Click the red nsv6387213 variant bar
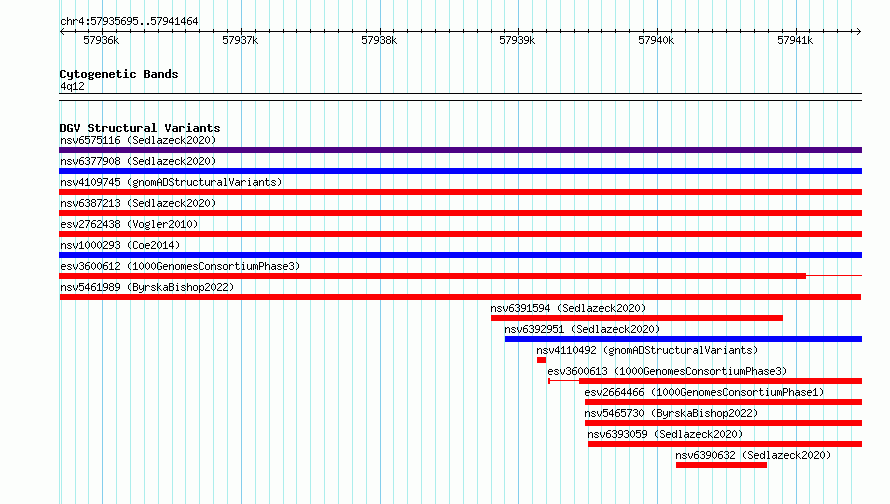The height and width of the screenshot is (504, 890). [x=460, y=213]
